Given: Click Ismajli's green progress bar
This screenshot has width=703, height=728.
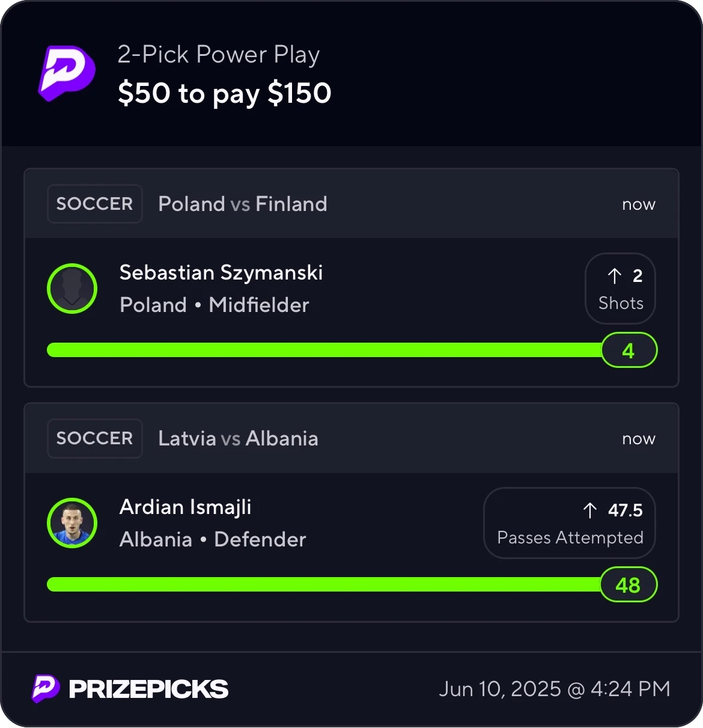Looking at the screenshot, I should (324, 584).
